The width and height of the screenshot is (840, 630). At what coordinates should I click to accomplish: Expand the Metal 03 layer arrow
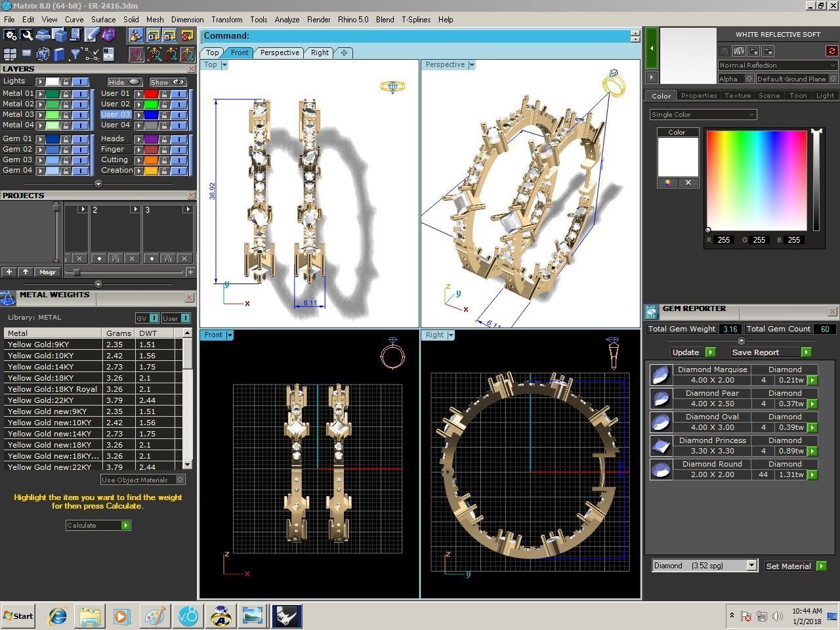(x=40, y=115)
